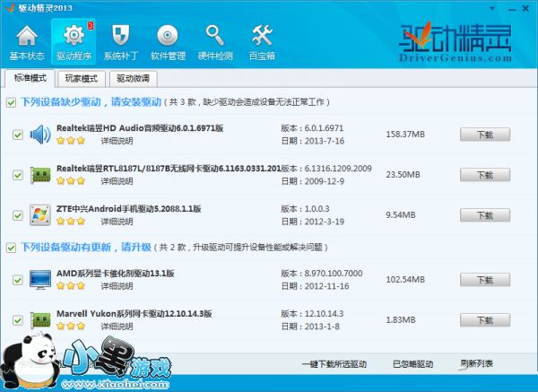Click 刷新列表 to refresh
The image size is (538, 392).
pos(477,364)
